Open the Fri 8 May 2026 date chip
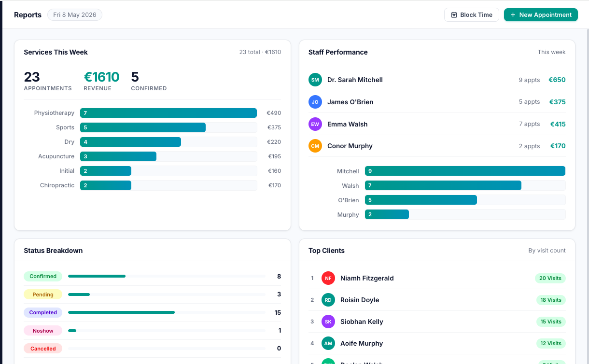The height and width of the screenshot is (364, 589). pyautogui.click(x=75, y=15)
